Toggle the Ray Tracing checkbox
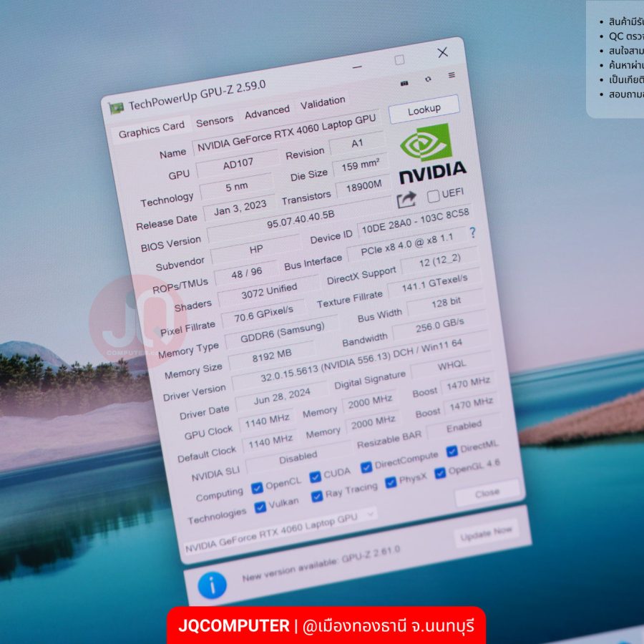 [317, 497]
